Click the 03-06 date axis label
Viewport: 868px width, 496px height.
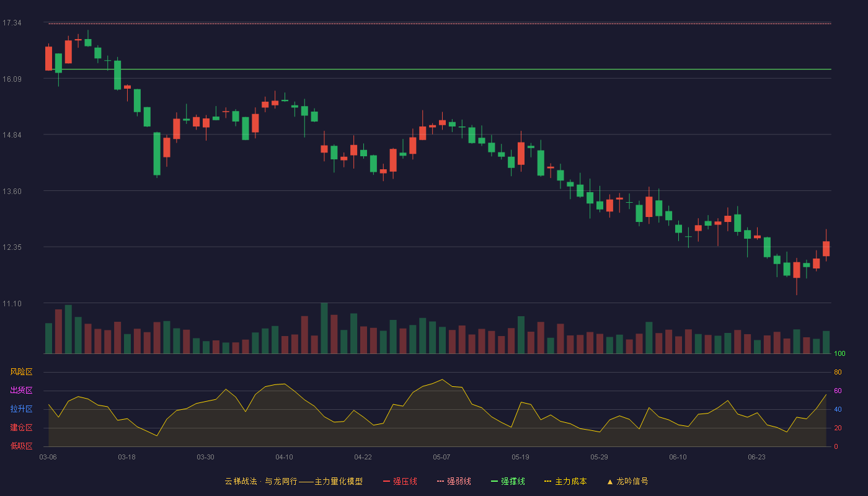point(48,457)
